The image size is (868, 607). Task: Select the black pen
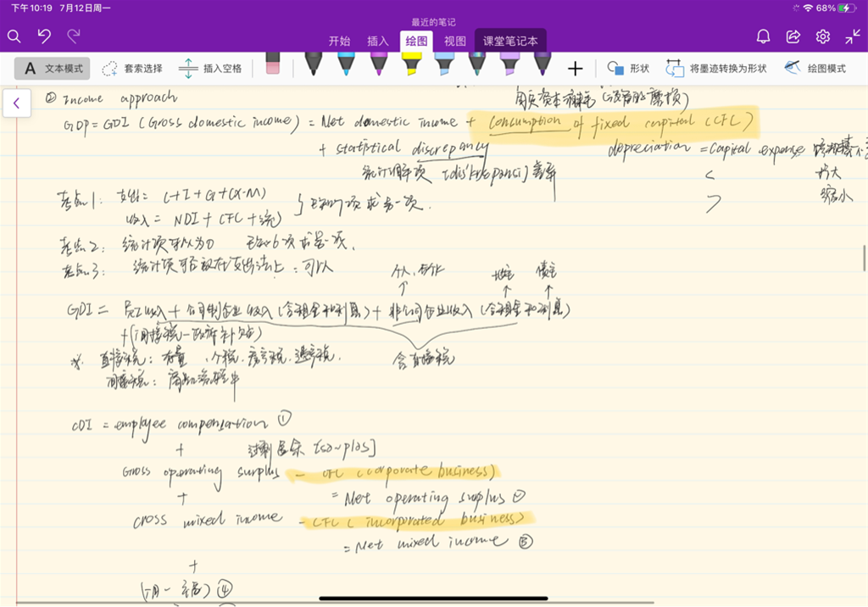coord(313,64)
